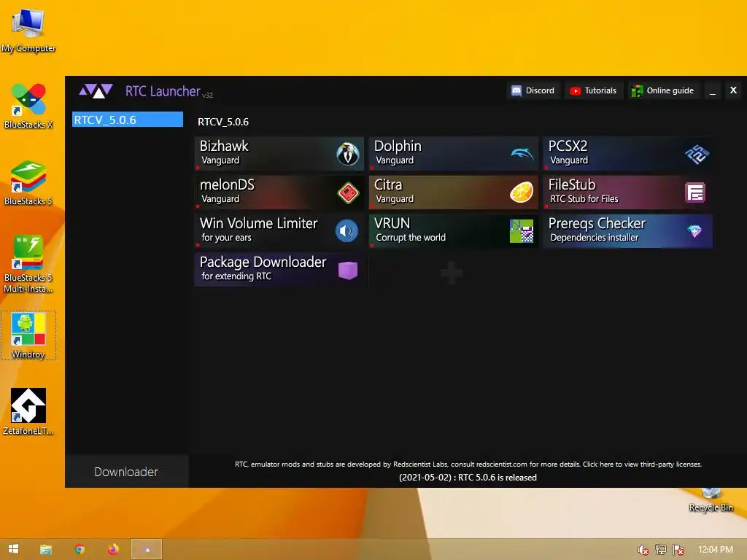Click the PCSX2 blue logo icon
Screen dimensions: 747x560
coord(697,154)
